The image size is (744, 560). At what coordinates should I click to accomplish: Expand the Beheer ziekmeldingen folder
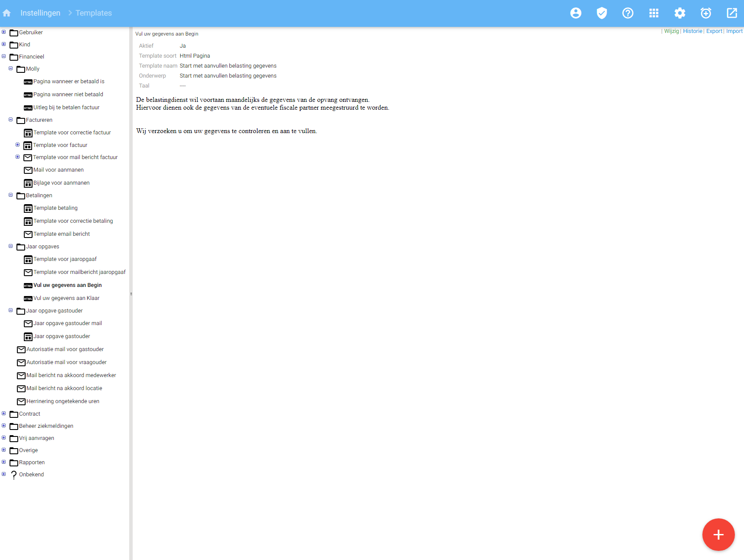[x=4, y=426]
